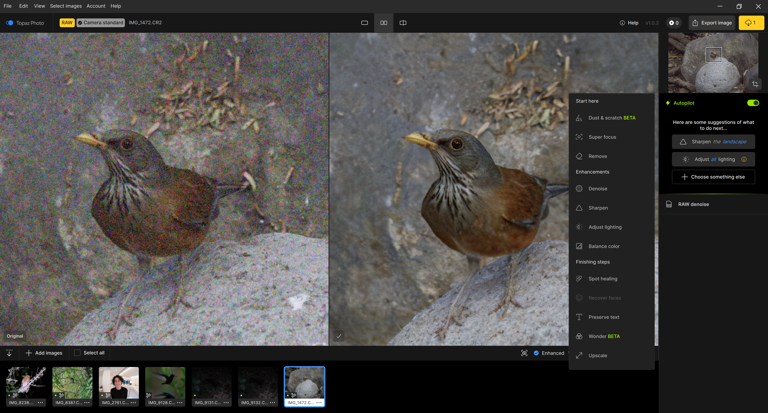The image size is (768, 413).
Task: Click the collapse filmstrip arrow icon
Action: tap(9, 353)
